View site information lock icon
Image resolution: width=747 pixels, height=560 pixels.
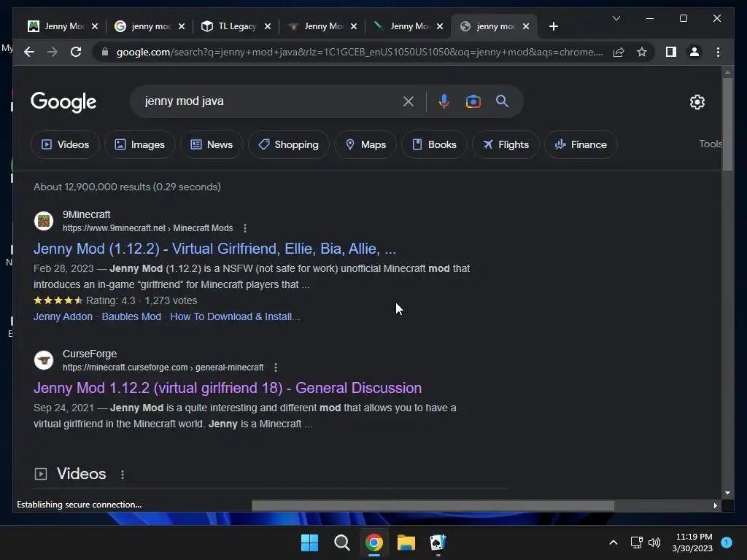pyautogui.click(x=105, y=52)
